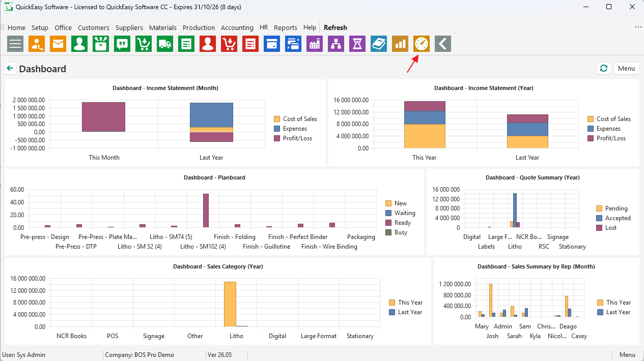
Task: Open the Reports menu
Action: click(x=286, y=27)
